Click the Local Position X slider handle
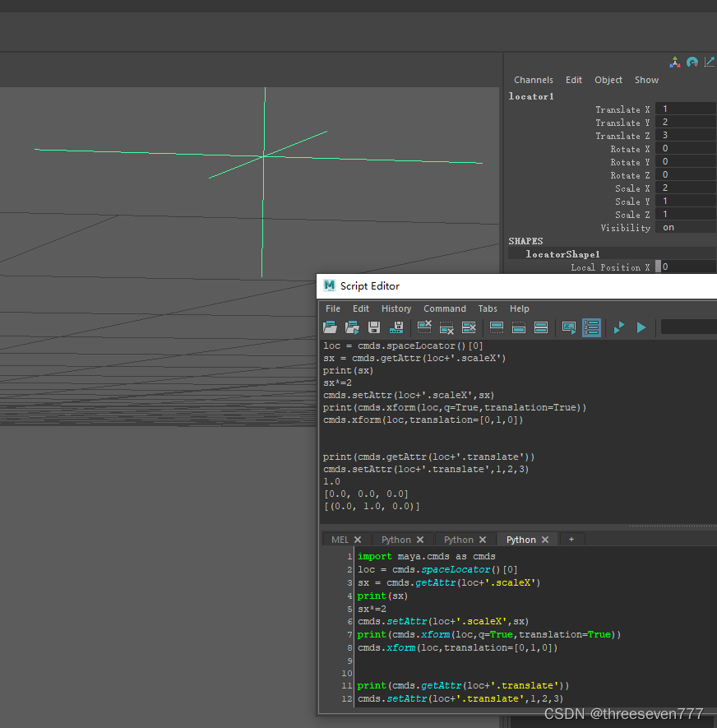Image resolution: width=717 pixels, height=728 pixels. pos(658,267)
